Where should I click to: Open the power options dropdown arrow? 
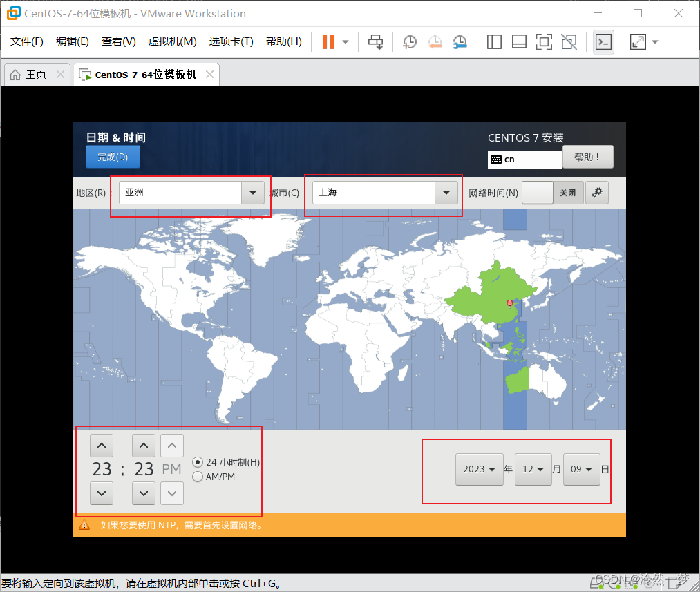coord(345,42)
